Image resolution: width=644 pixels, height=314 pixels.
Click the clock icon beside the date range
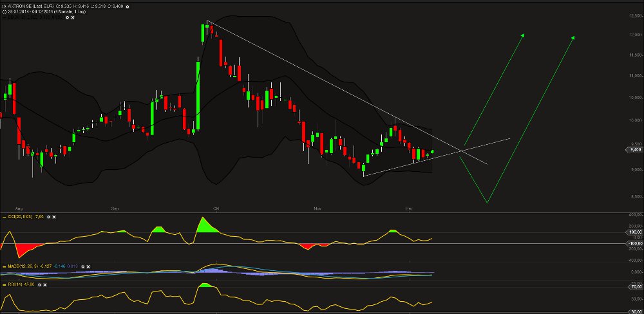click(x=4, y=12)
